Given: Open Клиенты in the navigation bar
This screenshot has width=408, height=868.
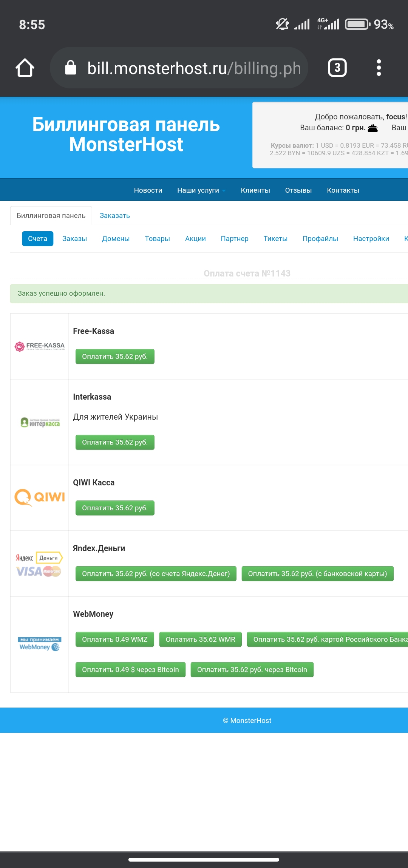Looking at the screenshot, I should (255, 190).
